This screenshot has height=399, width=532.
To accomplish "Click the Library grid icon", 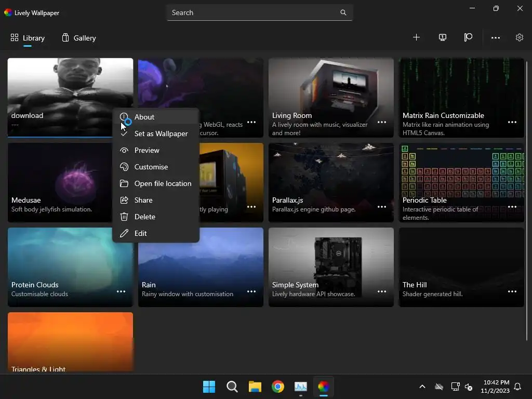I will (14, 37).
